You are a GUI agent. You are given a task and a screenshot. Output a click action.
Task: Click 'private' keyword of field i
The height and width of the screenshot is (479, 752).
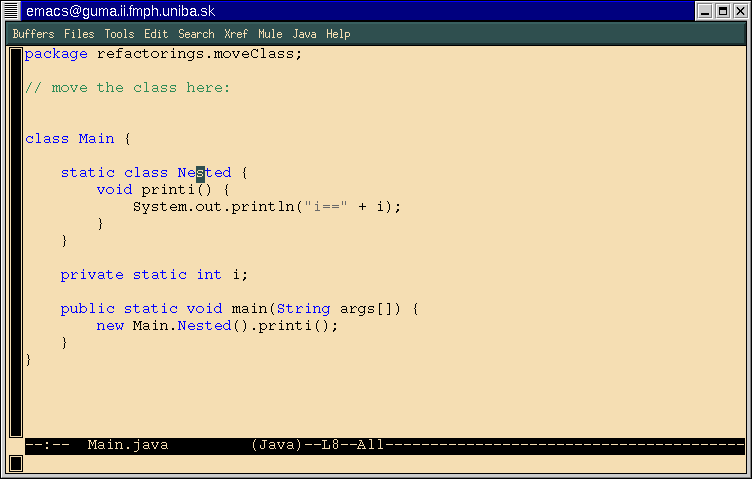point(92,275)
